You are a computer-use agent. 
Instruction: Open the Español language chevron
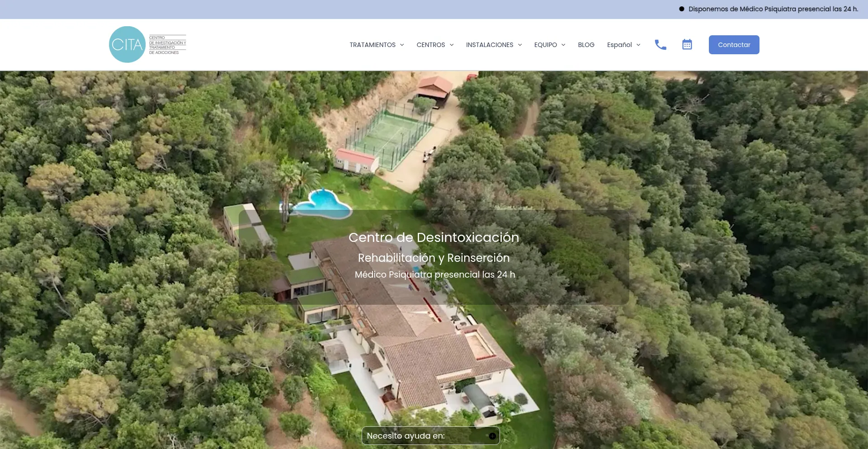(x=638, y=45)
